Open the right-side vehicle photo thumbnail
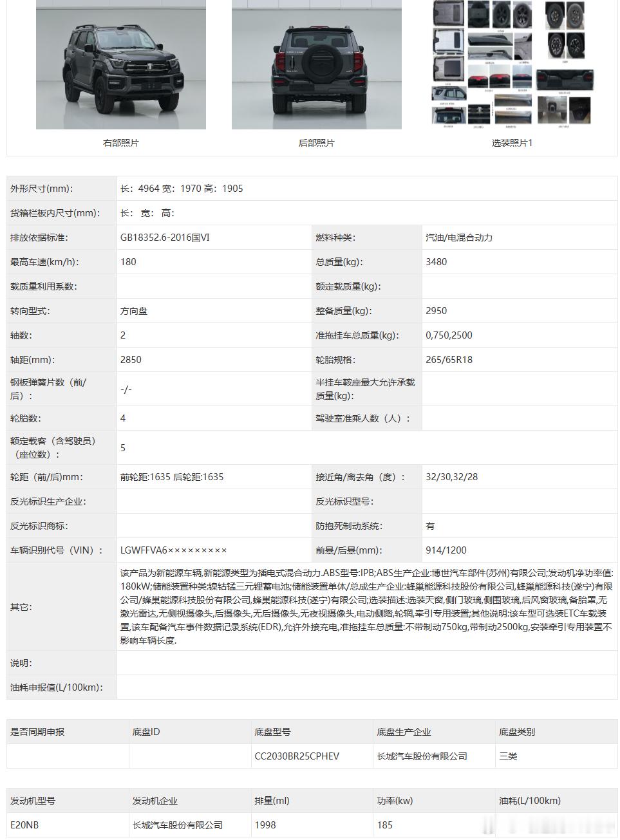The image size is (620, 840). 121,64
